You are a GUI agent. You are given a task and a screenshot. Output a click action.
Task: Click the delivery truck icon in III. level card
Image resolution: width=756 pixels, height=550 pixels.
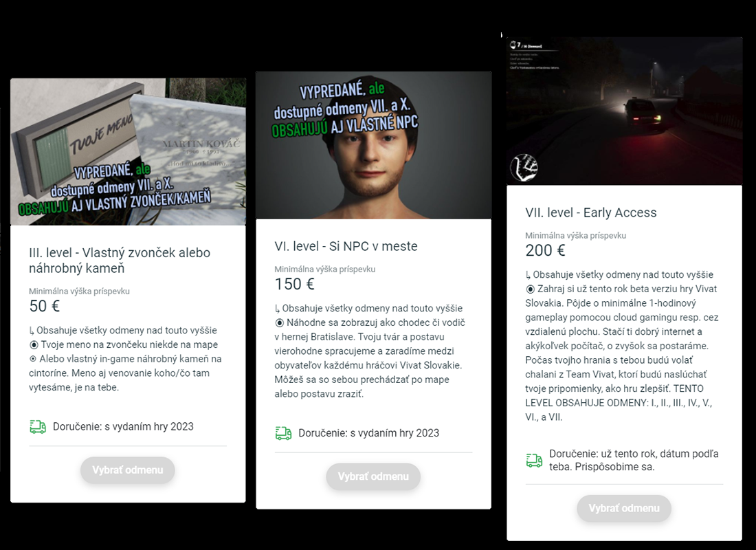coord(38,427)
